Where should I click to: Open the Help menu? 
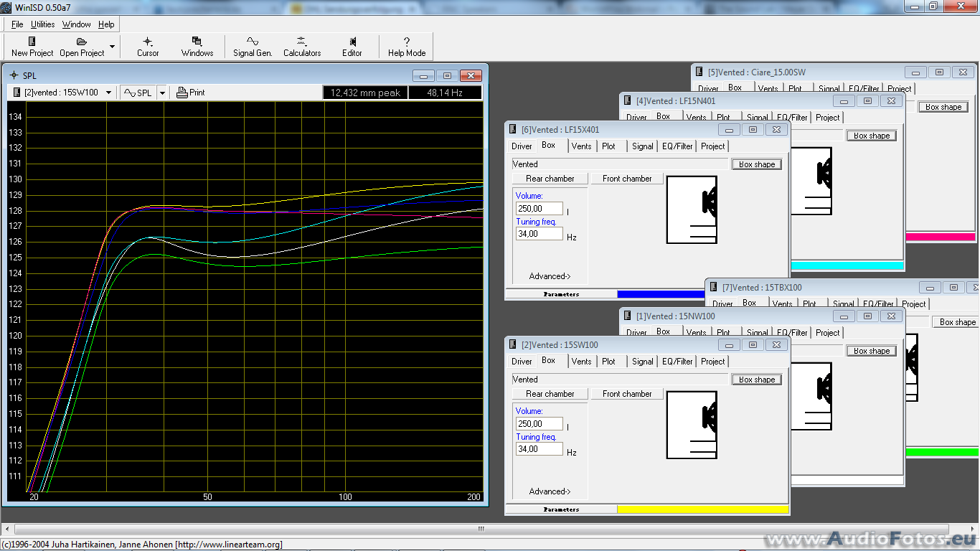106,24
